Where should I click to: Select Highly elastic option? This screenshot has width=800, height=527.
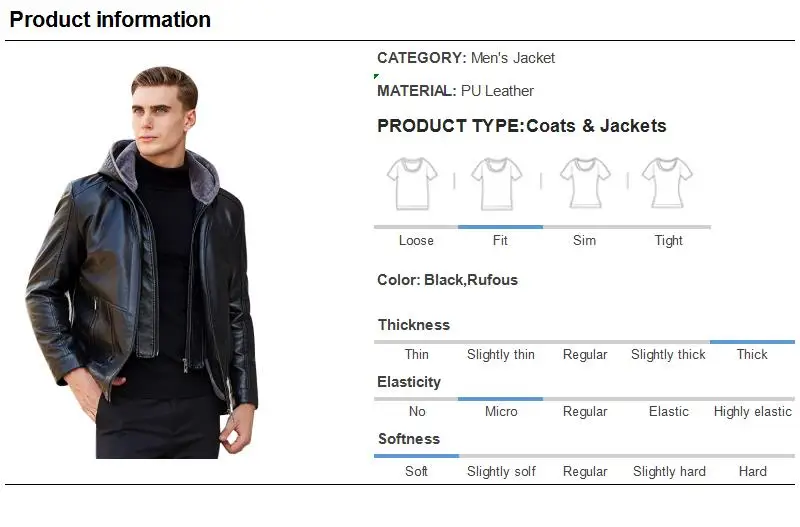(752, 411)
